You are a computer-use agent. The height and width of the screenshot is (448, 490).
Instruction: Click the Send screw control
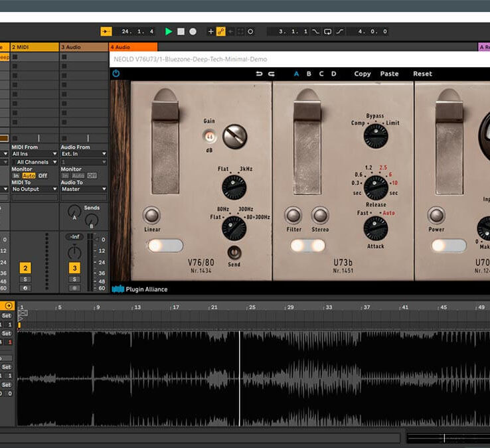coord(234,252)
